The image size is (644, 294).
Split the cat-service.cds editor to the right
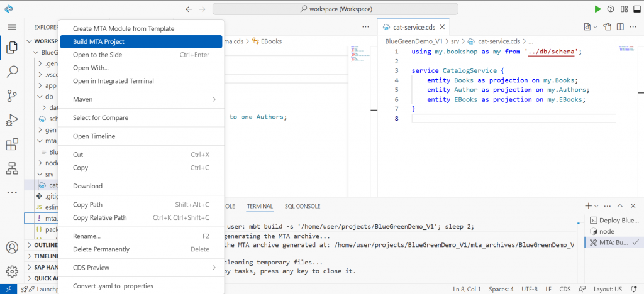[620, 27]
